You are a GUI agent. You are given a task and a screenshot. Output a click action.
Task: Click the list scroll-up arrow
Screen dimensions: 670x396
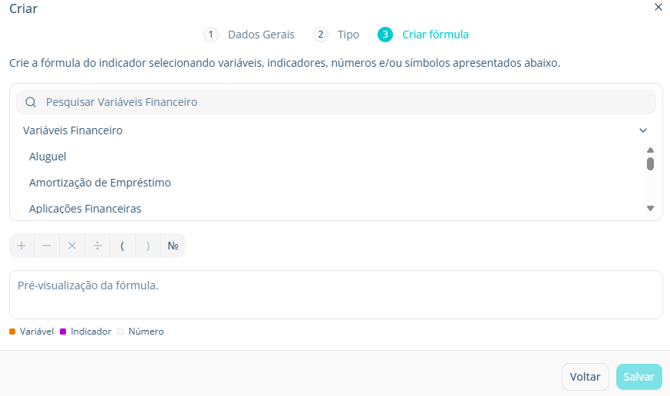coord(650,150)
